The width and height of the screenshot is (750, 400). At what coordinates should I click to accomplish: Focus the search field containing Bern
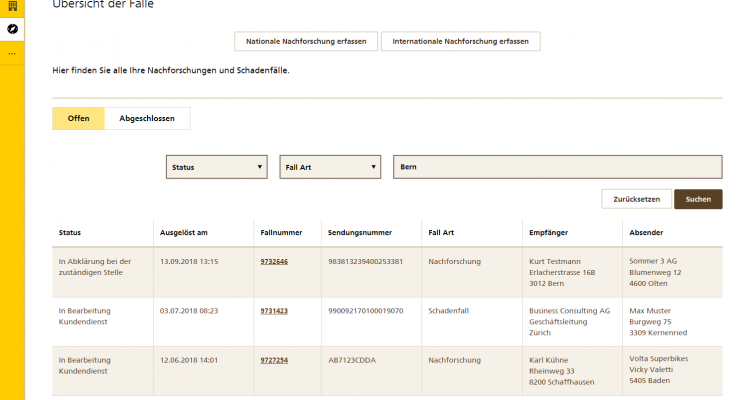coord(558,167)
